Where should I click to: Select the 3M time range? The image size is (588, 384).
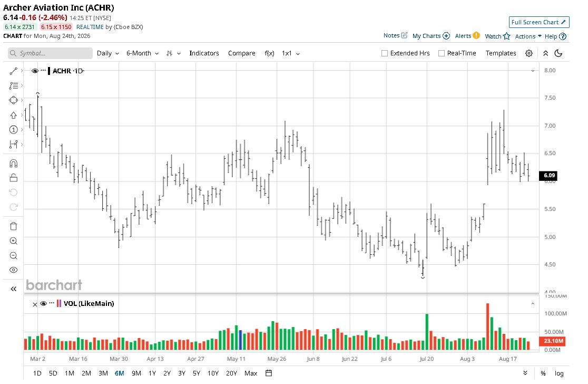pyautogui.click(x=103, y=373)
